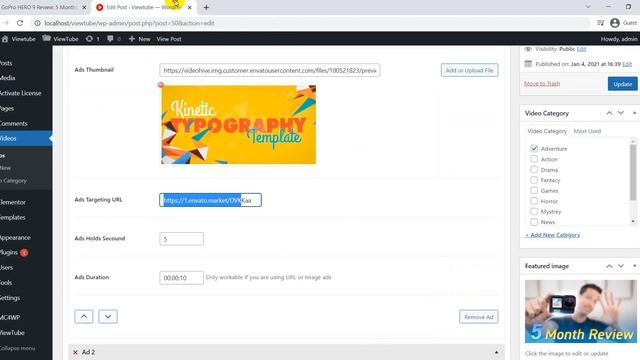Open the Elementor sidebar menu
Screen dimensions: 640x360
(x=13, y=202)
